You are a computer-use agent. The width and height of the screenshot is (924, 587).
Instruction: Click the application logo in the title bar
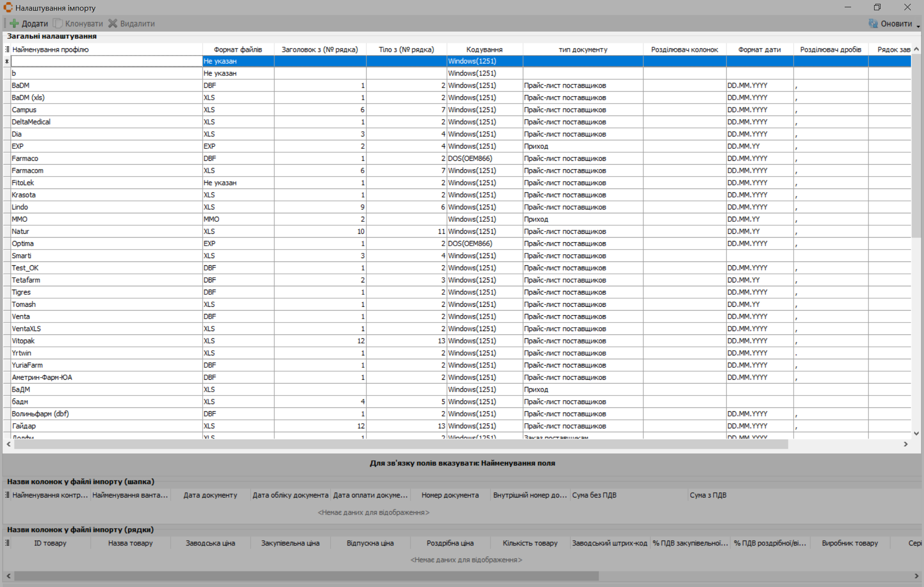click(x=8, y=8)
